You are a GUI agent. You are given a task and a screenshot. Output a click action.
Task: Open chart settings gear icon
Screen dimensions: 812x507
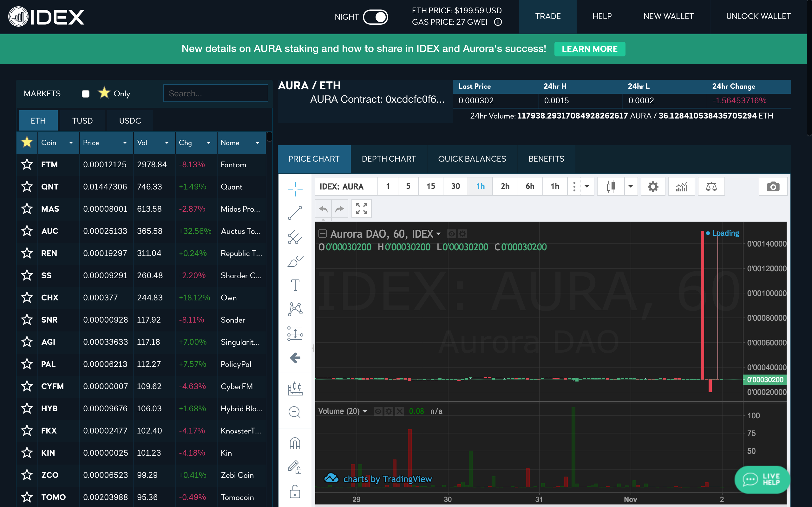(653, 186)
